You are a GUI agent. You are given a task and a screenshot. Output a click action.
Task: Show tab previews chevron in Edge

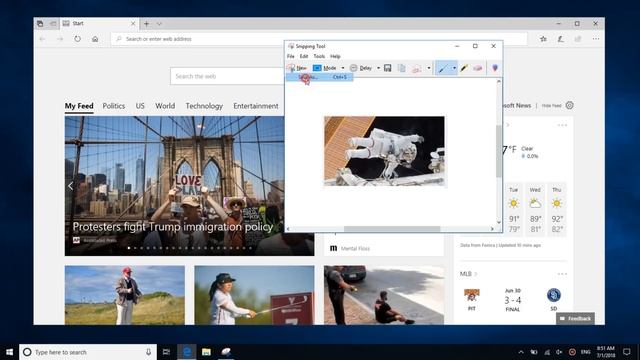tap(159, 24)
